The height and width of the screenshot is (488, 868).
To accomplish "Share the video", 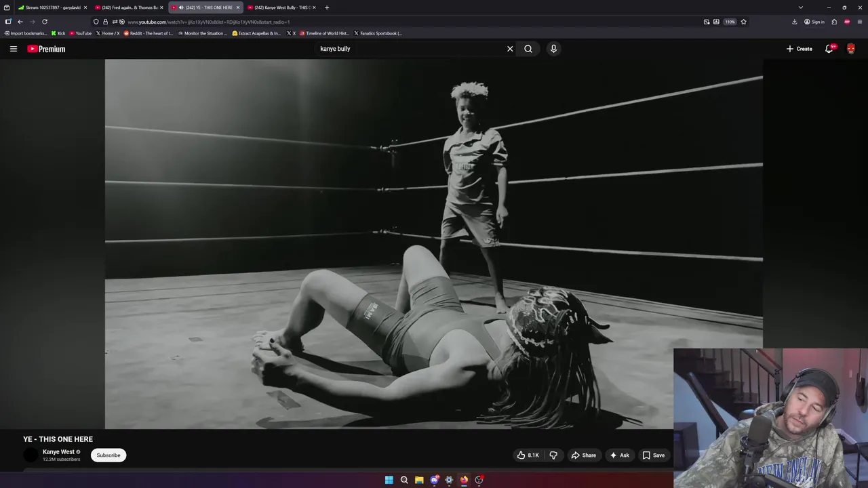I will [x=583, y=455].
